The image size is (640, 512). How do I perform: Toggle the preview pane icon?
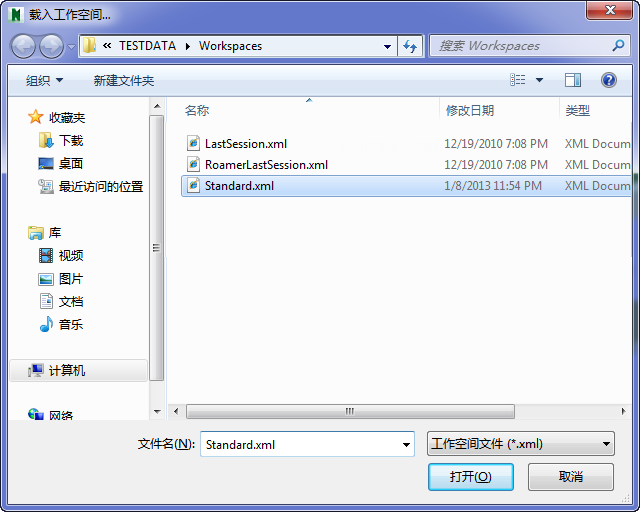point(573,80)
